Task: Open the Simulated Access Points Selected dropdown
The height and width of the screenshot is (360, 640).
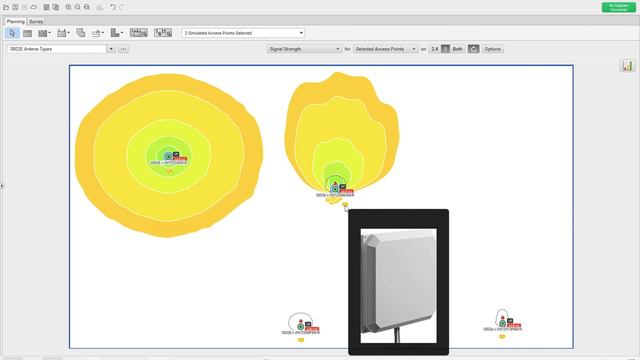Action: pyautogui.click(x=243, y=33)
